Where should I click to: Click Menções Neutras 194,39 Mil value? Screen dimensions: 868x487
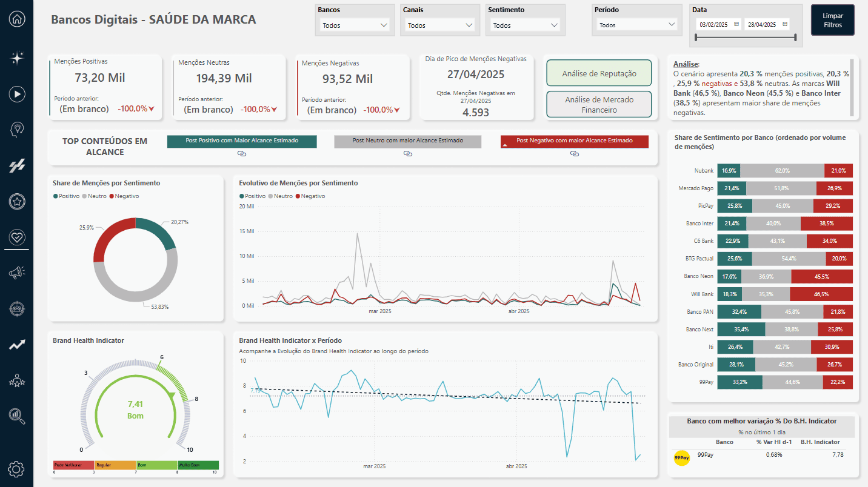coord(224,78)
